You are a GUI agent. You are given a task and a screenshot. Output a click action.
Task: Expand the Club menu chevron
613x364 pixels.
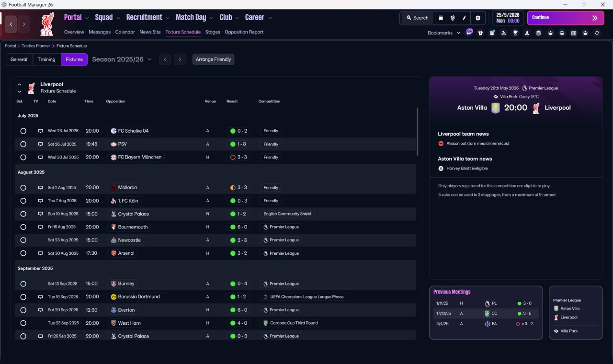pyautogui.click(x=237, y=18)
